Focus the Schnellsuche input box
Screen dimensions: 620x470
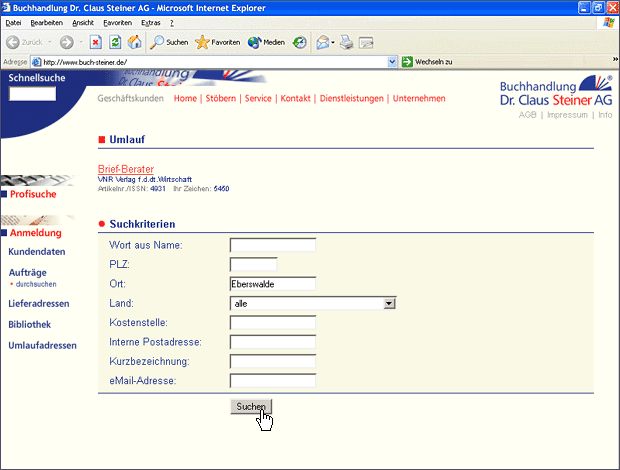pyautogui.click(x=32, y=94)
